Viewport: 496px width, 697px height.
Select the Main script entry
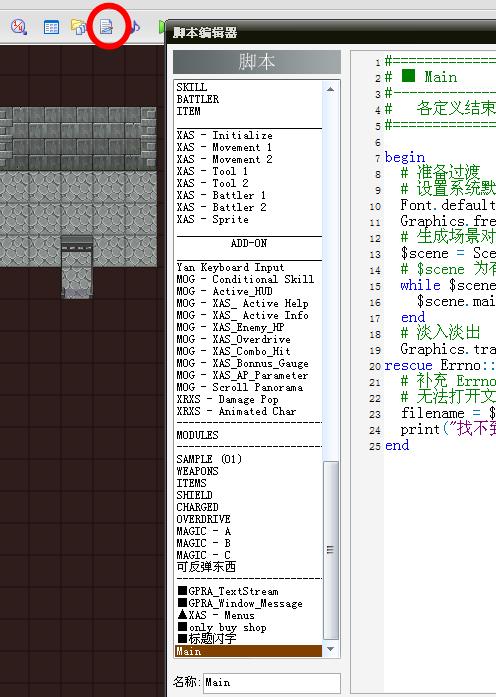tap(248, 651)
